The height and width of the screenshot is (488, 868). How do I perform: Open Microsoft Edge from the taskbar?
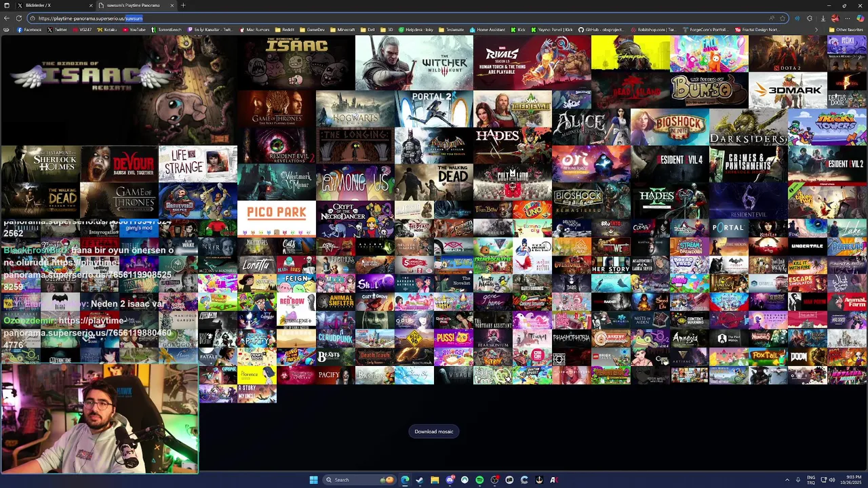405,480
